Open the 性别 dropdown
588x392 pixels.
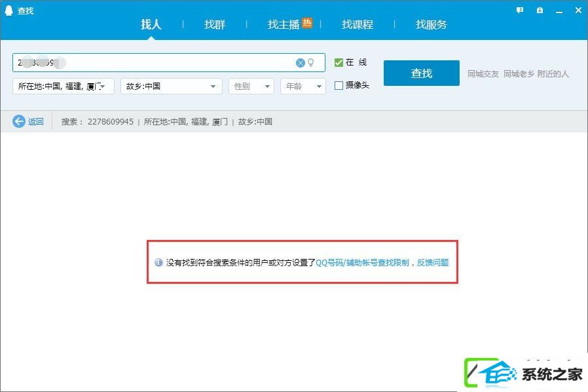point(251,87)
